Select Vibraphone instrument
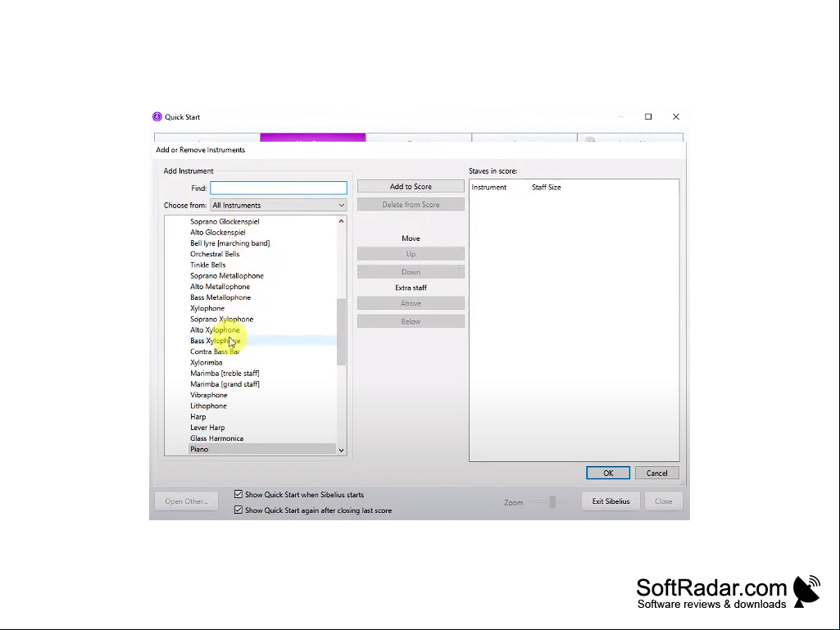The height and width of the screenshot is (630, 840). [x=208, y=395]
